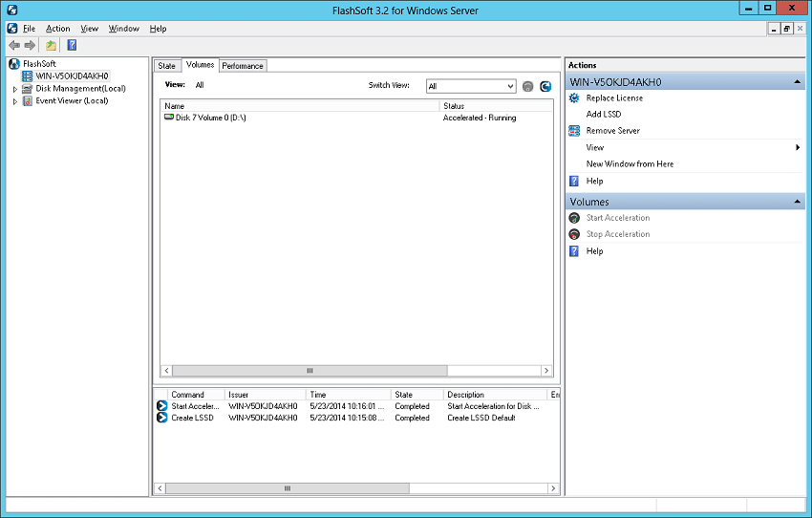This screenshot has height=518, width=812.
Task: Click the Stop Acceleration action
Action: (618, 234)
